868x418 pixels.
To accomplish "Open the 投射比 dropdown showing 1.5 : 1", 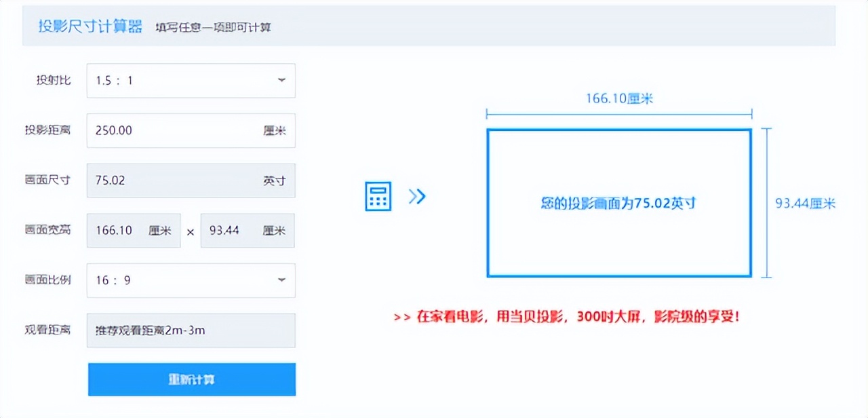I will [x=191, y=81].
